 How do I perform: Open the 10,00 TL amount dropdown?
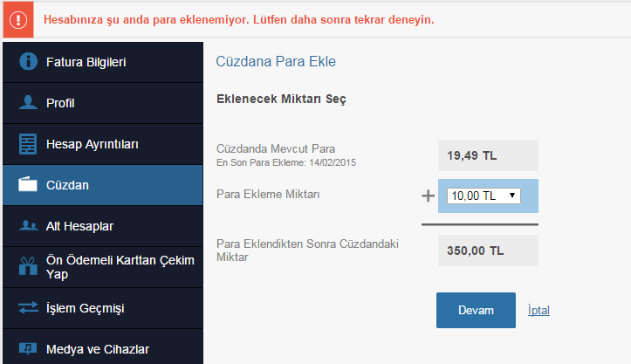(x=484, y=196)
